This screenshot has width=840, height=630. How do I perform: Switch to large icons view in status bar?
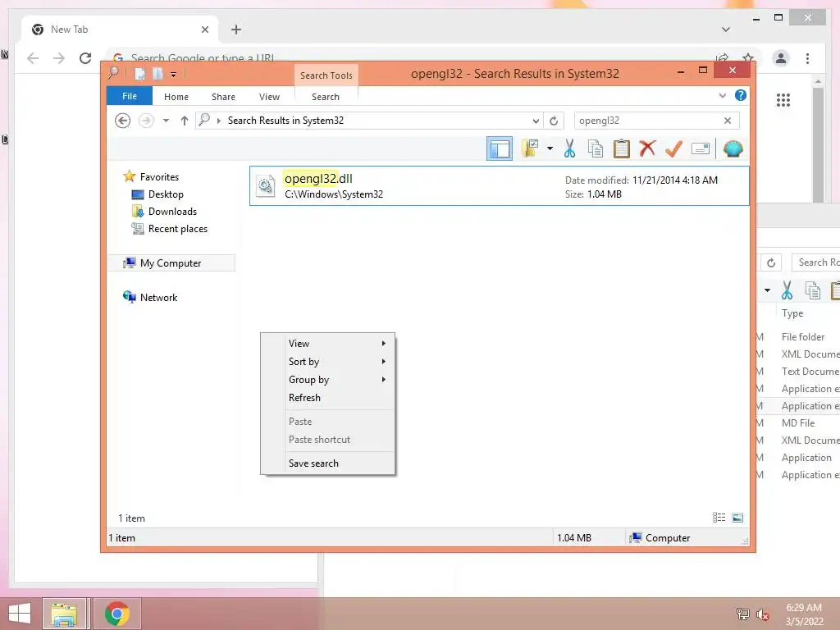(737, 518)
